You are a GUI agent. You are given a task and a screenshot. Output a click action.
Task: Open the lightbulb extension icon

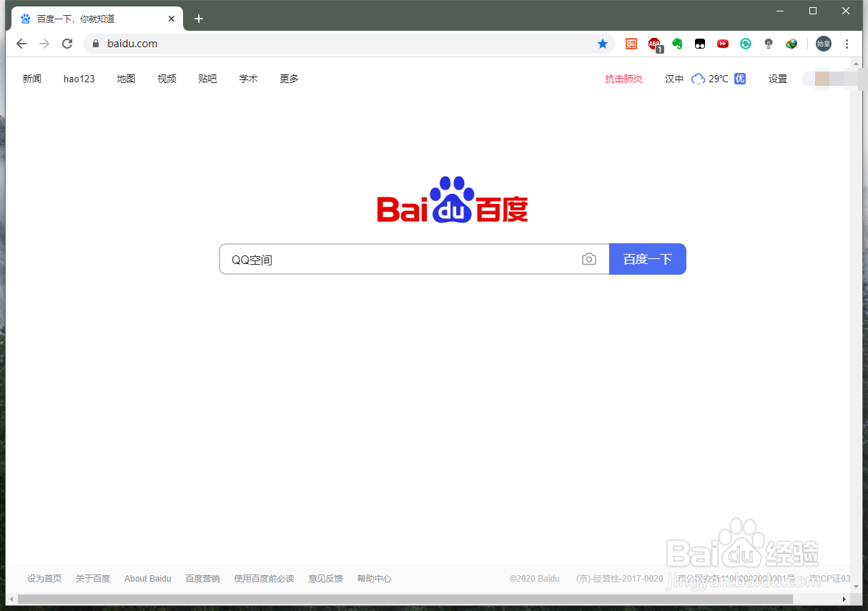[769, 44]
